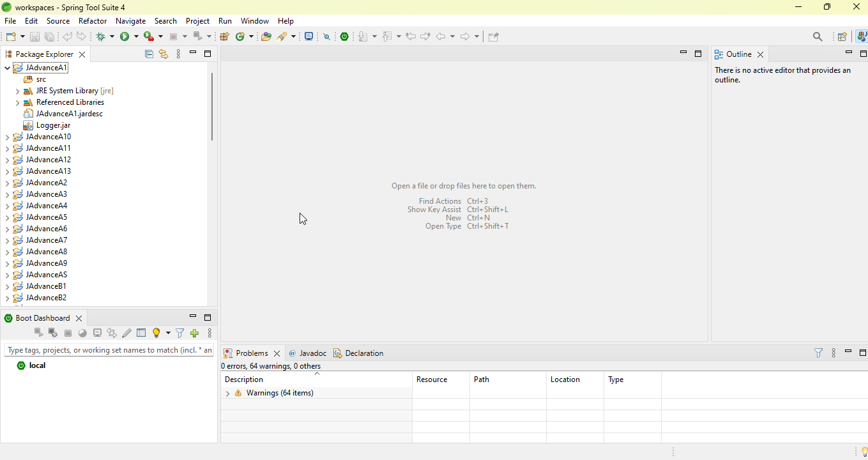
Task: Click Boot Dashboard show properties icon
Action: [x=141, y=333]
